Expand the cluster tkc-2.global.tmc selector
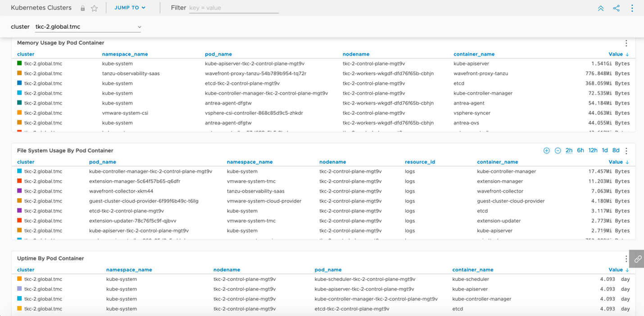This screenshot has height=316, width=644. [x=88, y=27]
